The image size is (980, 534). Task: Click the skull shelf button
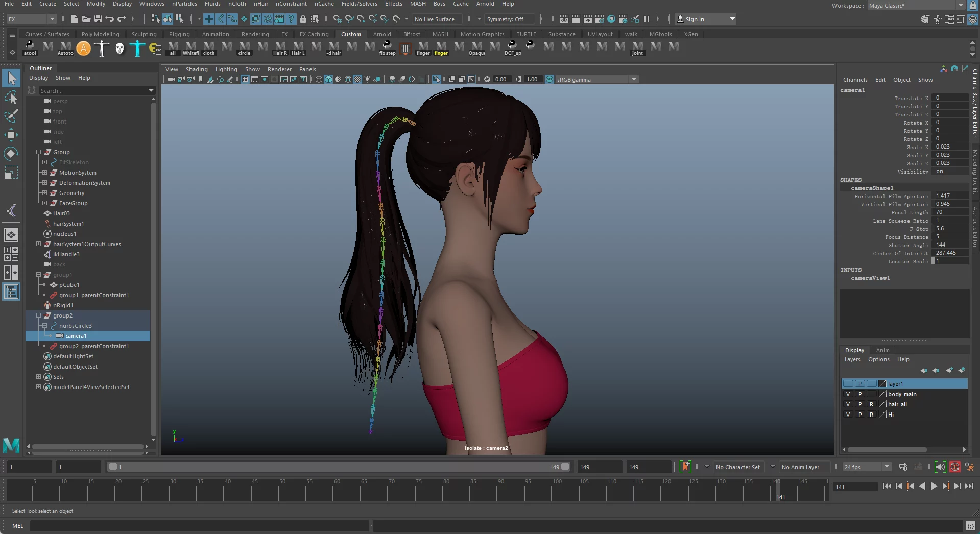[x=119, y=48]
